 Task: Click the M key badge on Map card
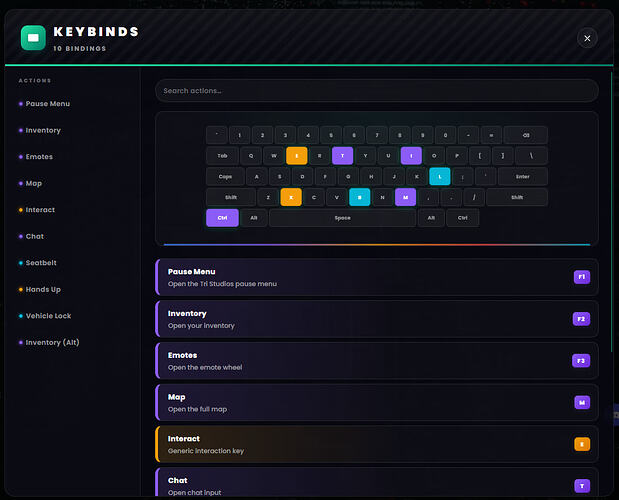(582, 403)
